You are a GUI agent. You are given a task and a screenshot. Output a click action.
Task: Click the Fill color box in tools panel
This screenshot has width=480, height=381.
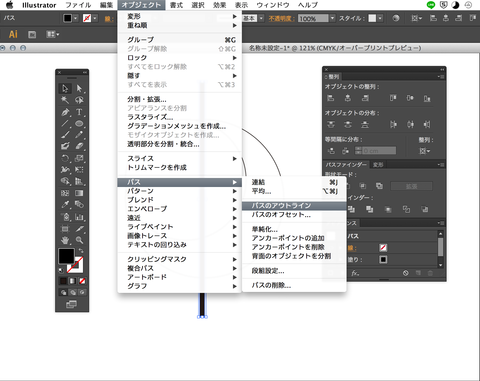66,256
